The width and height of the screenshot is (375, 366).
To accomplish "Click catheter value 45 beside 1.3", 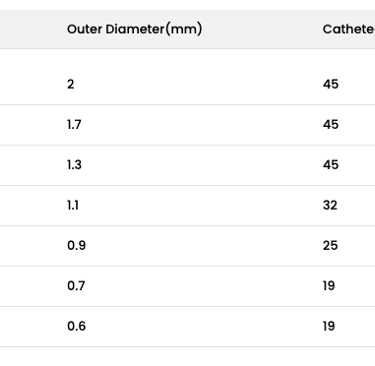I will (x=331, y=165).
